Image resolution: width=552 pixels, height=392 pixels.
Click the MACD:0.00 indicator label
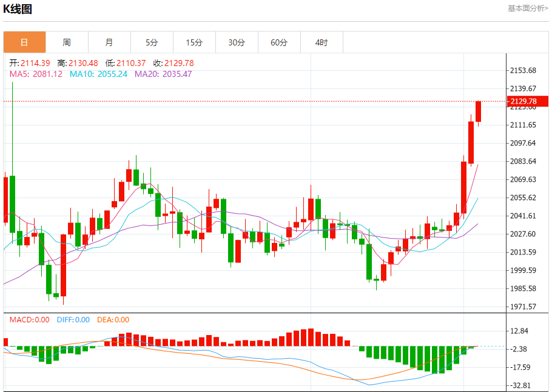point(30,320)
